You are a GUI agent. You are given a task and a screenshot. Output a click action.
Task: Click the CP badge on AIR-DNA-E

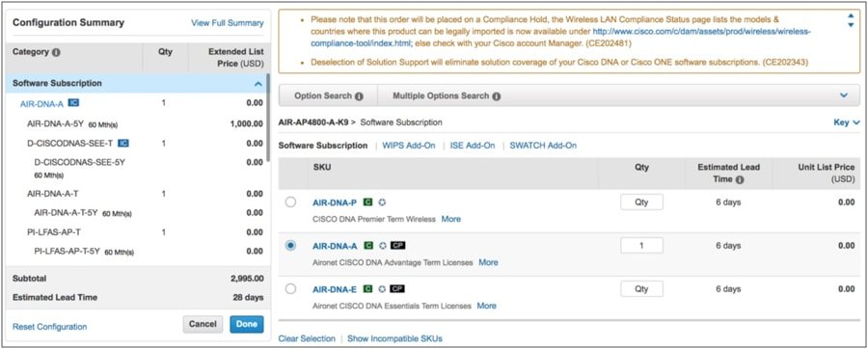397,288
